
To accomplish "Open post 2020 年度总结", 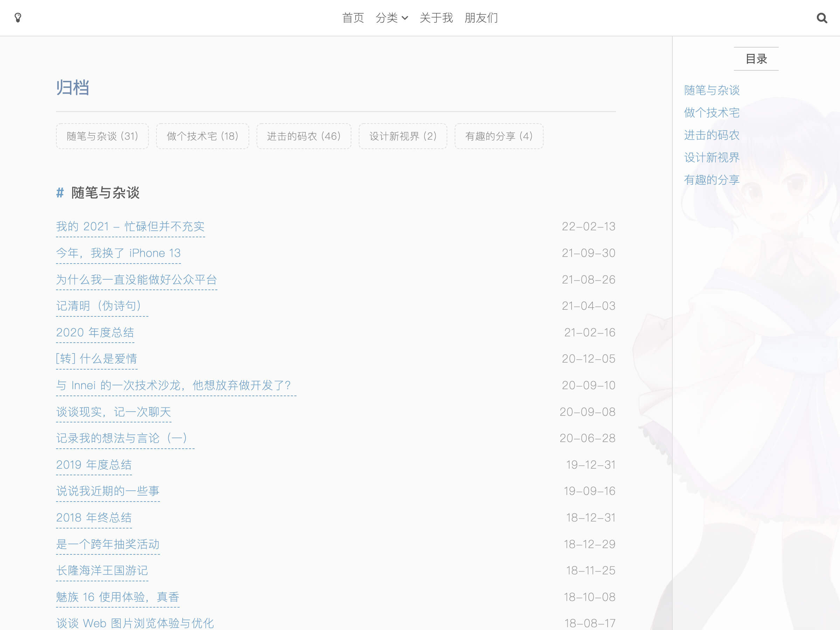I will (x=95, y=332).
